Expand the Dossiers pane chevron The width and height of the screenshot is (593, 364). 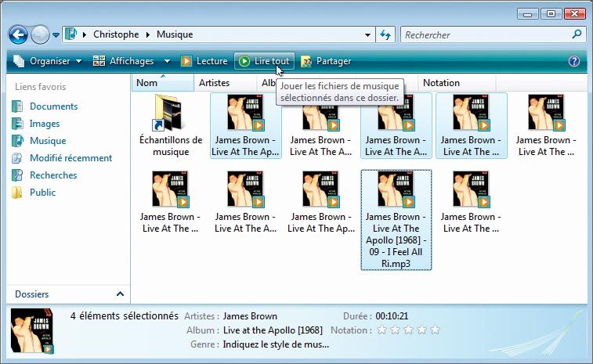tap(121, 294)
